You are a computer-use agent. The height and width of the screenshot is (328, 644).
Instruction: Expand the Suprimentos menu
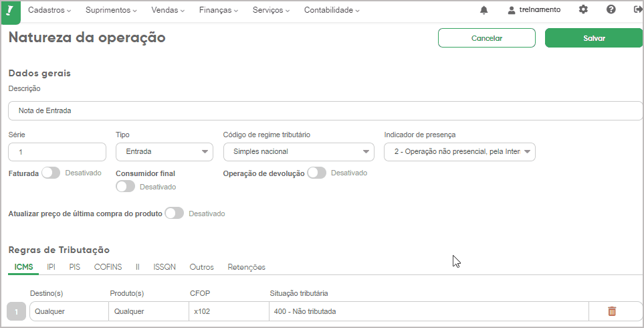pyautogui.click(x=111, y=10)
